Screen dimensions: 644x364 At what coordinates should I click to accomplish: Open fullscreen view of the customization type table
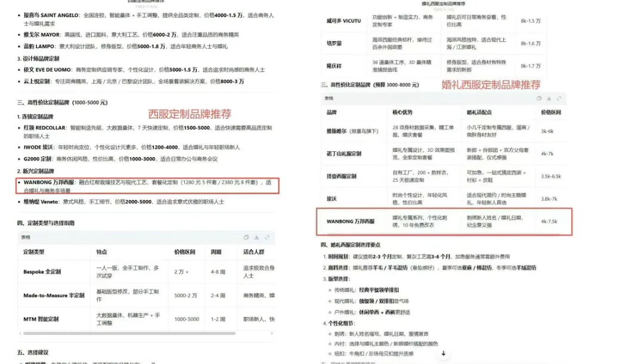coord(267,237)
